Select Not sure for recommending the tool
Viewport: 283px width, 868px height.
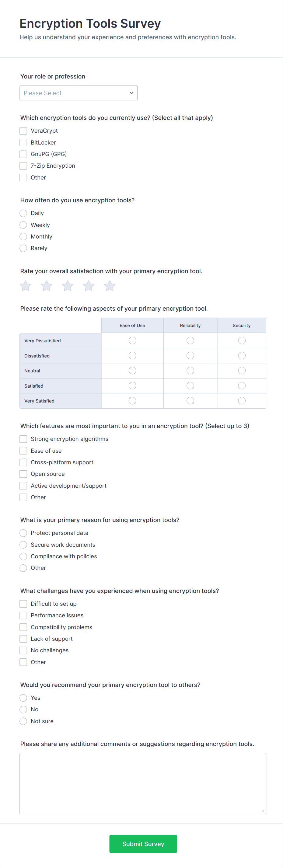pyautogui.click(x=23, y=721)
